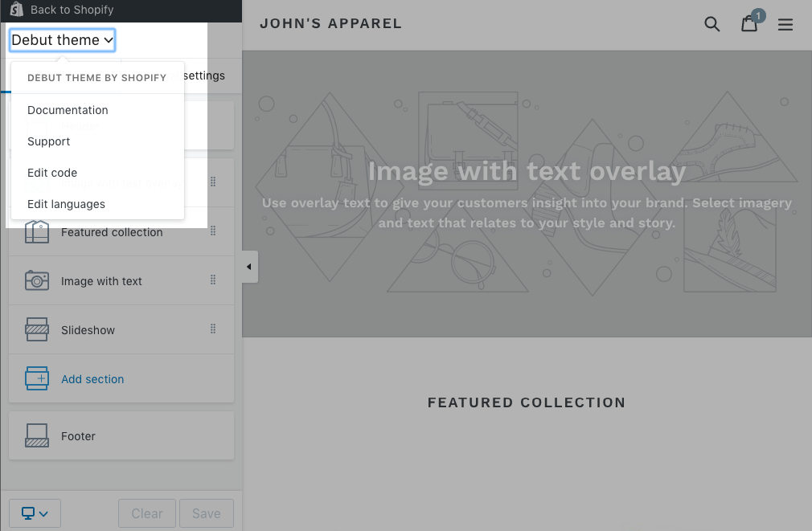Choose Edit code menu entry
The height and width of the screenshot is (531, 812).
pos(52,173)
